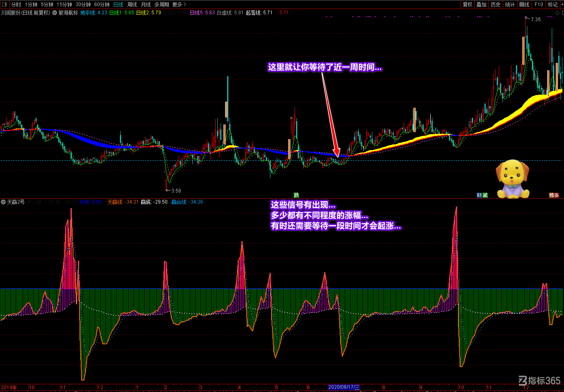Viewport: 564px width, 392px height.
Task: Select the 15分钟 period tab
Action: tap(64, 4)
